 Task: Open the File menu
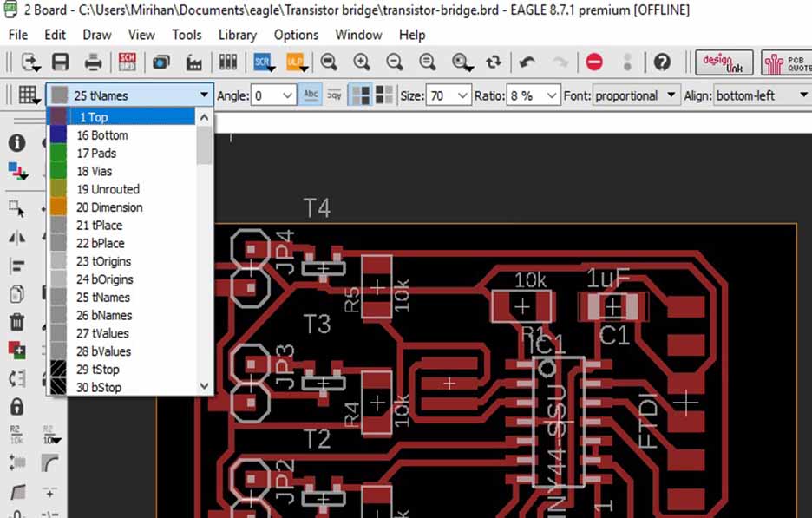[18, 35]
